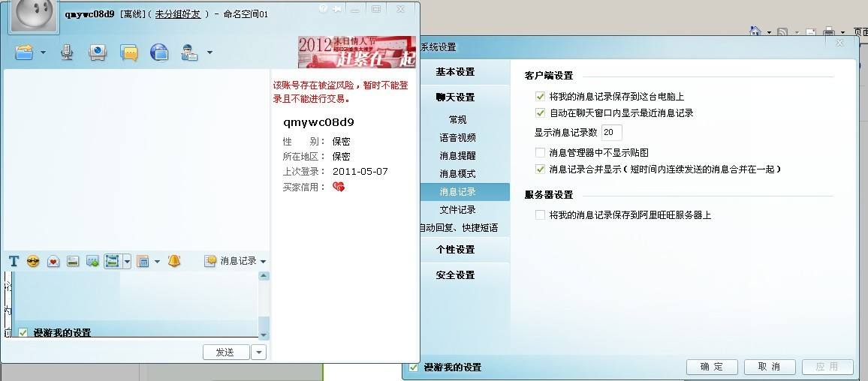Click the browser home icon
Viewport: 868px width, 381px height.
(x=755, y=32)
